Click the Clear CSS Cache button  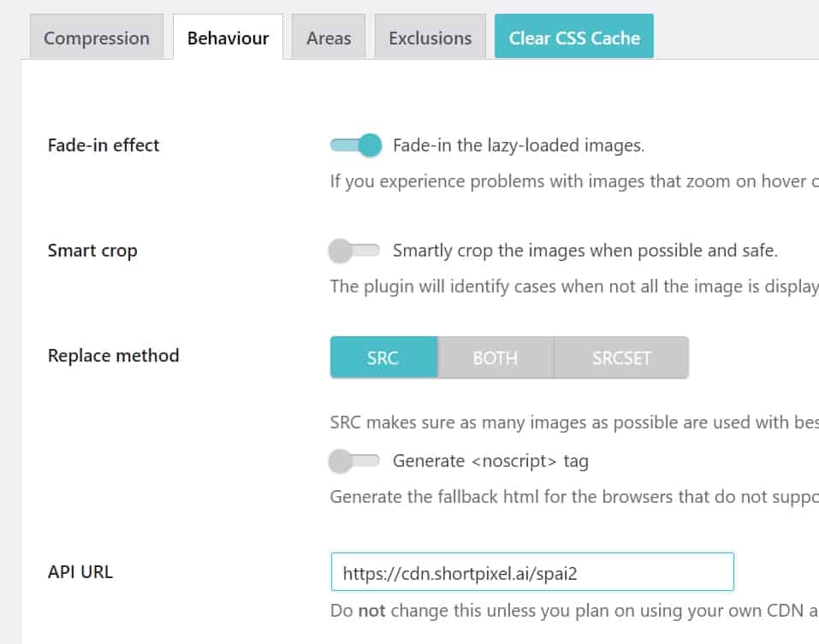tap(573, 38)
